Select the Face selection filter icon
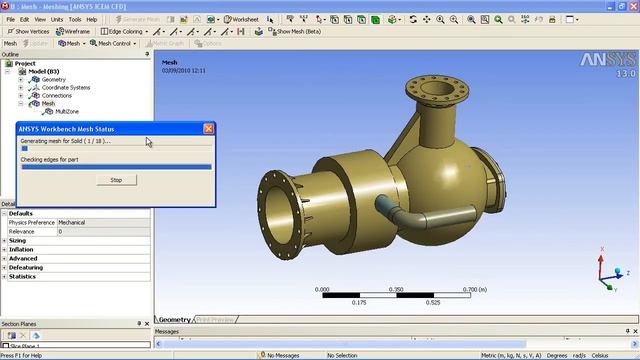Viewport: 640px width, 360px height. pyautogui.click(x=362, y=19)
